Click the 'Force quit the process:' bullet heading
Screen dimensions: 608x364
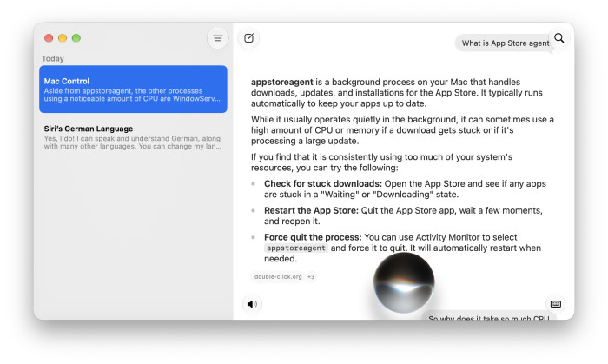313,237
